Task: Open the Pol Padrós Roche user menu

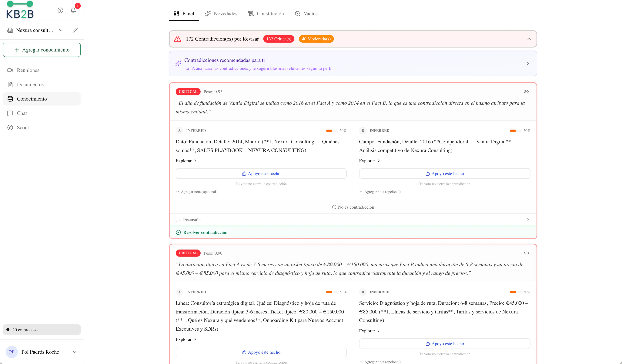Action: [42, 352]
